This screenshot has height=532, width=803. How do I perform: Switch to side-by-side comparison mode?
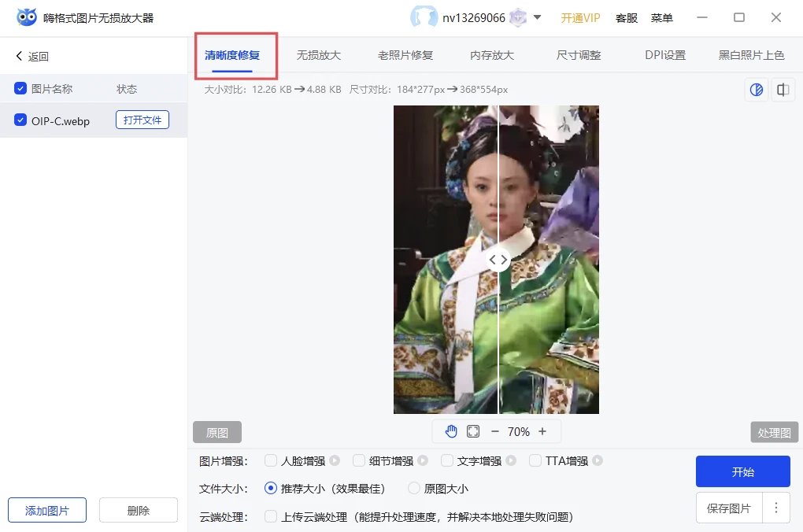[783, 90]
